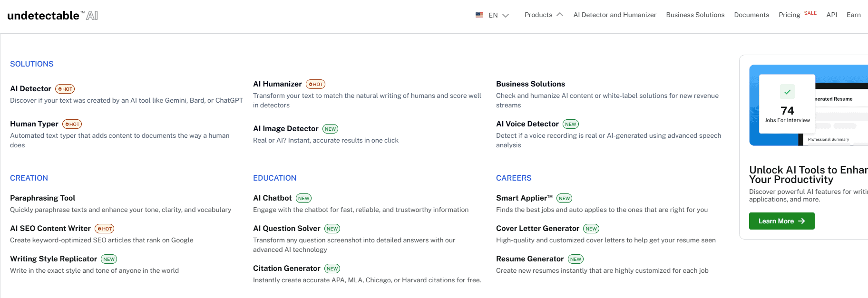Open the Earn nav link
This screenshot has height=298, width=868.
853,15
